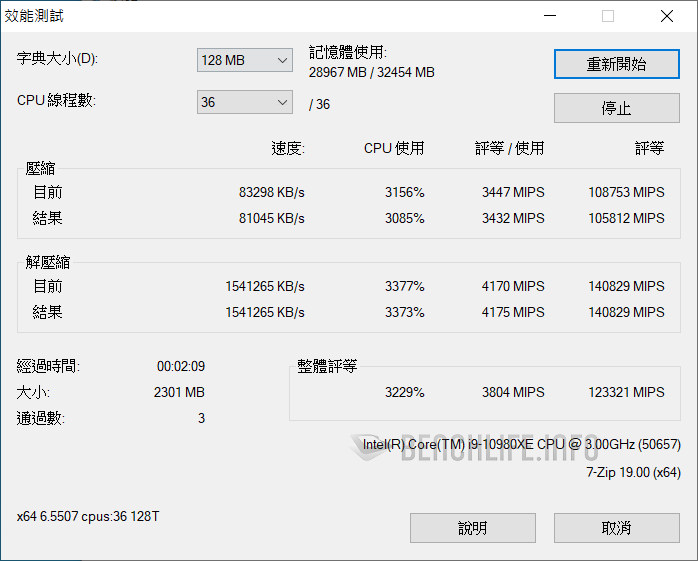698x561 pixels.
Task: Click the 取消 cancel button
Action: pos(616,528)
